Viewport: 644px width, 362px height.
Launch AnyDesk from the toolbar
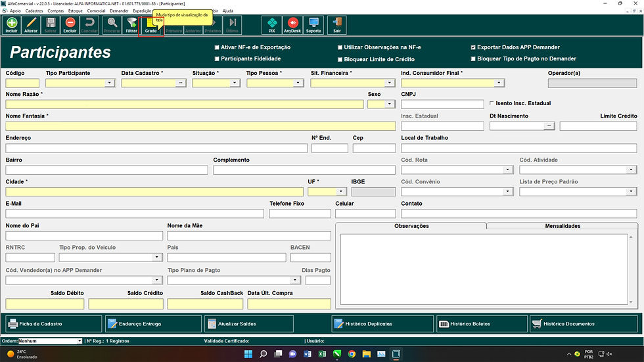pyautogui.click(x=292, y=25)
